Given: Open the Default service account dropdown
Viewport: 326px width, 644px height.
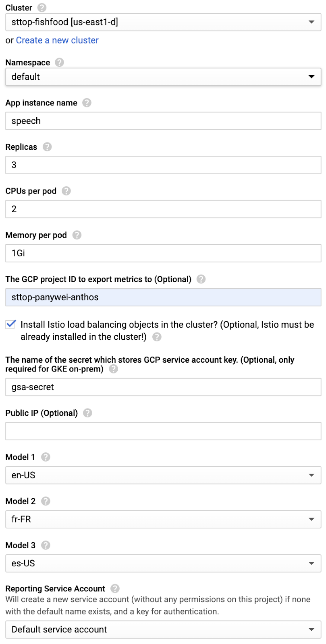Looking at the screenshot, I should (163, 630).
